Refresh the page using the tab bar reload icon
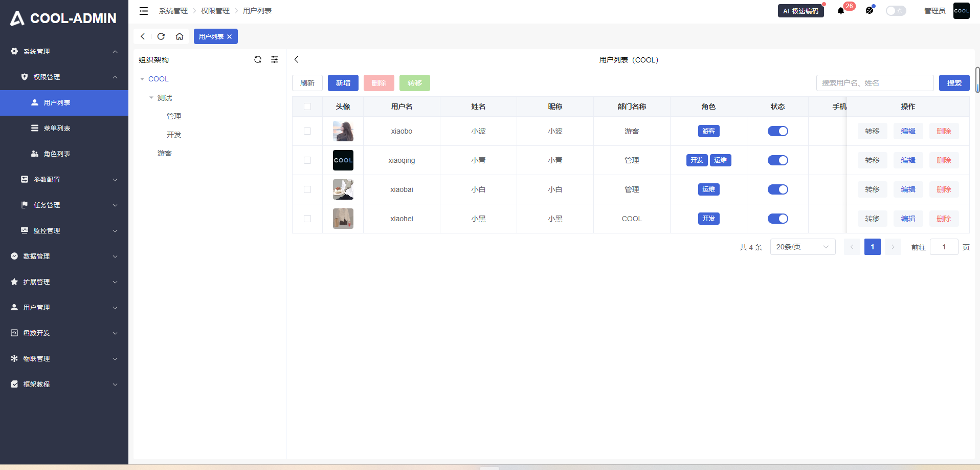Viewport: 980px width, 470px height. [161, 36]
